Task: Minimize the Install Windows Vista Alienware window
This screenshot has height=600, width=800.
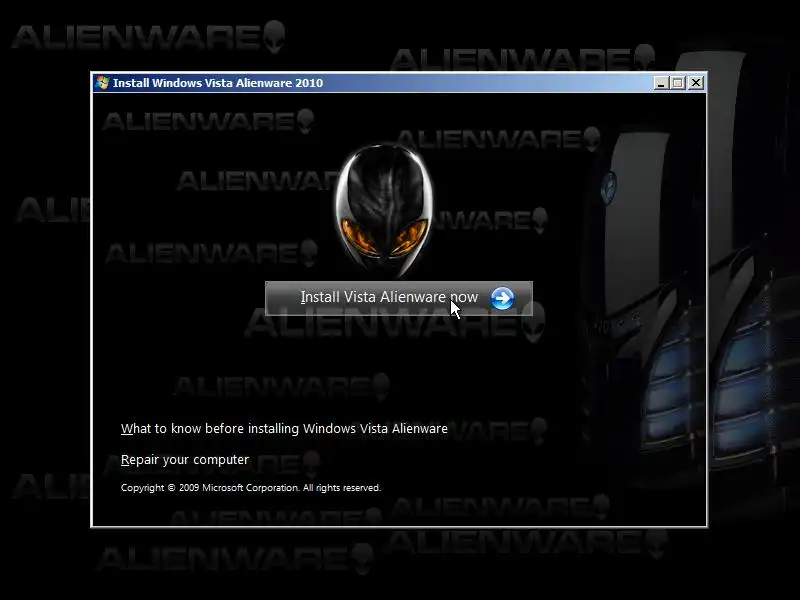Action: [661, 83]
